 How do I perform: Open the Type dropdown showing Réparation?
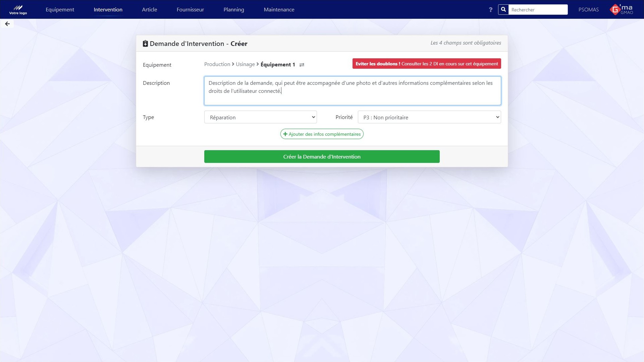click(x=260, y=117)
